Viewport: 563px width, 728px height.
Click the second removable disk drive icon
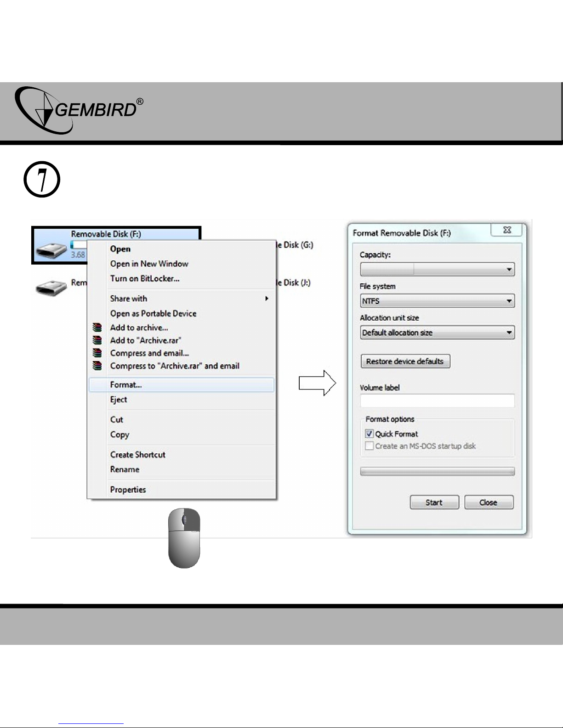(x=51, y=288)
